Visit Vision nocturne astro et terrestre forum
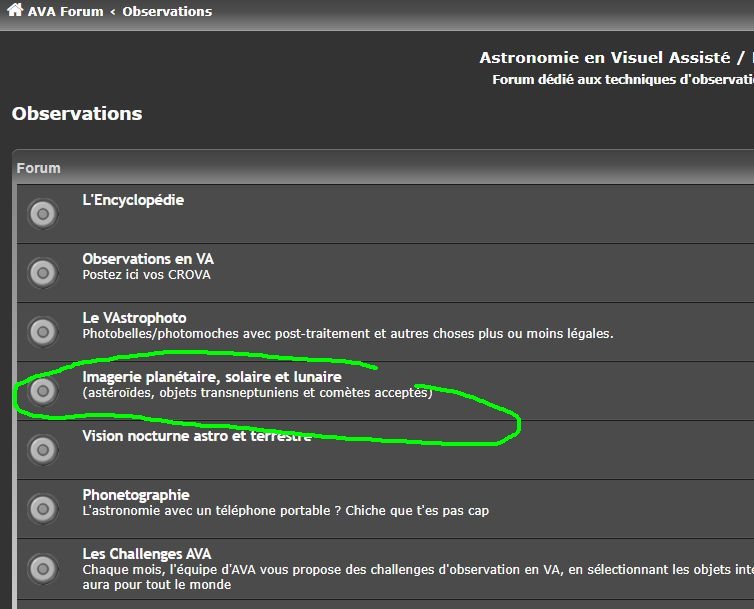 [x=196, y=436]
